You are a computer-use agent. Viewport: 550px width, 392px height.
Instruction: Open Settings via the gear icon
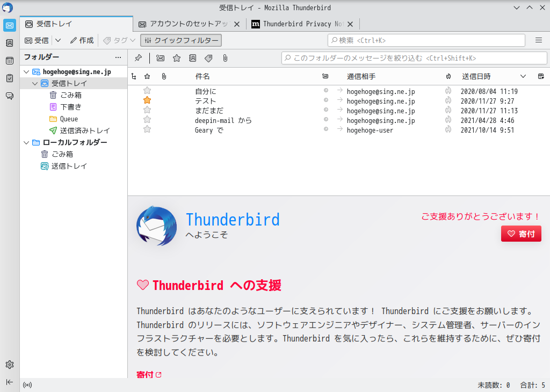(x=10, y=365)
